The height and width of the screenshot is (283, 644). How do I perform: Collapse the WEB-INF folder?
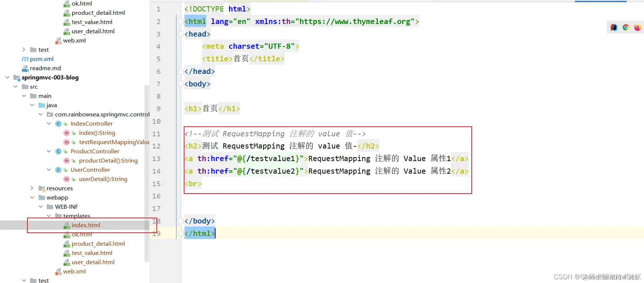[41, 207]
